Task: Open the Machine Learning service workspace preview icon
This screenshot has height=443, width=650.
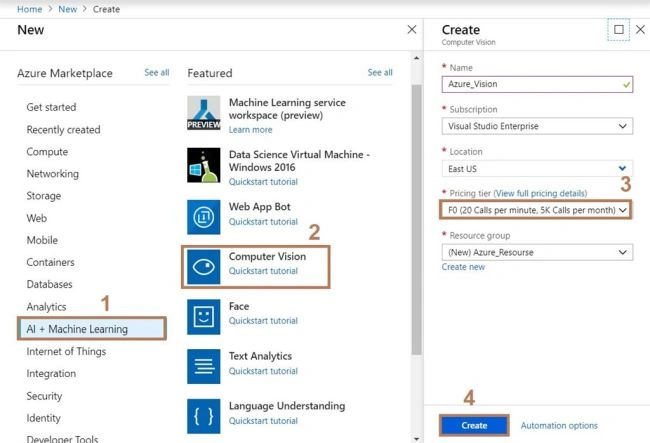Action: point(204,113)
